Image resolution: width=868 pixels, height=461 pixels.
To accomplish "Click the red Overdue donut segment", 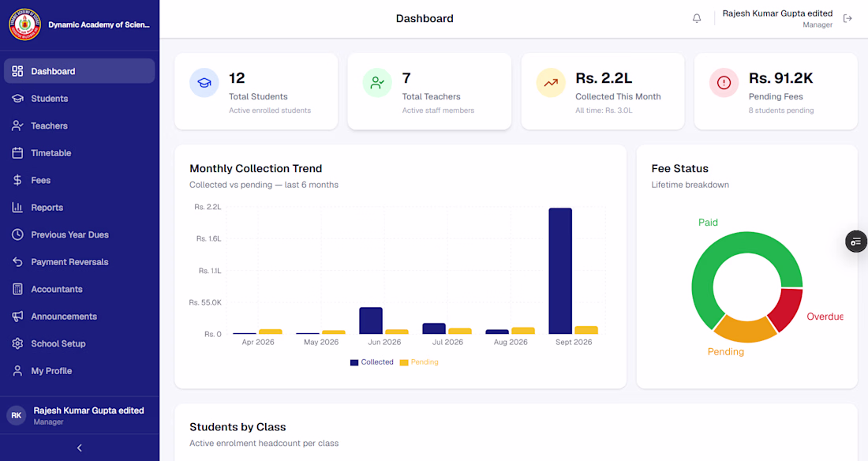I will tap(788, 308).
